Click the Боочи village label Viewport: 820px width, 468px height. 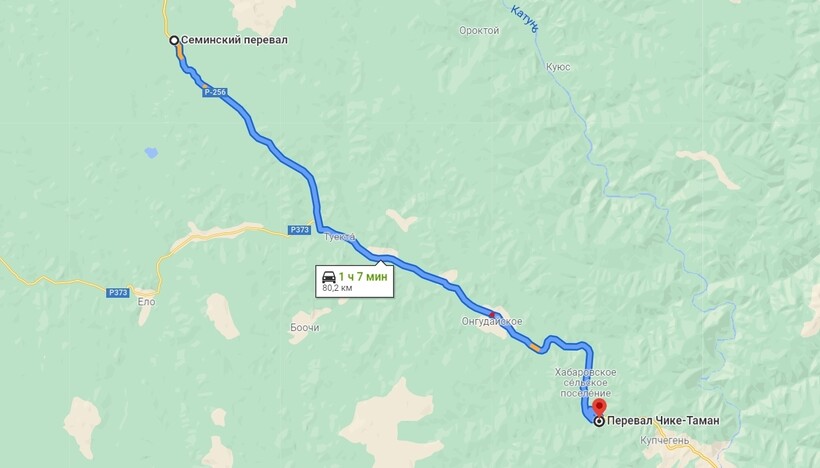(x=305, y=327)
